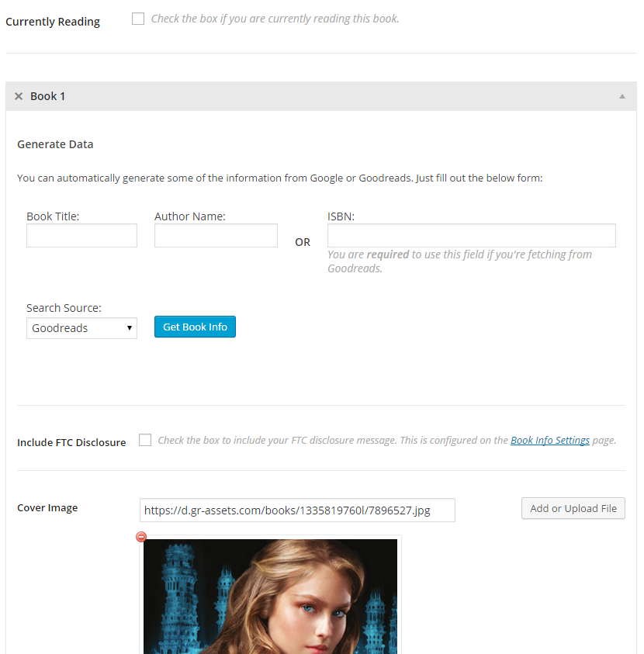Remove the cover image via red minus icon

click(x=141, y=537)
